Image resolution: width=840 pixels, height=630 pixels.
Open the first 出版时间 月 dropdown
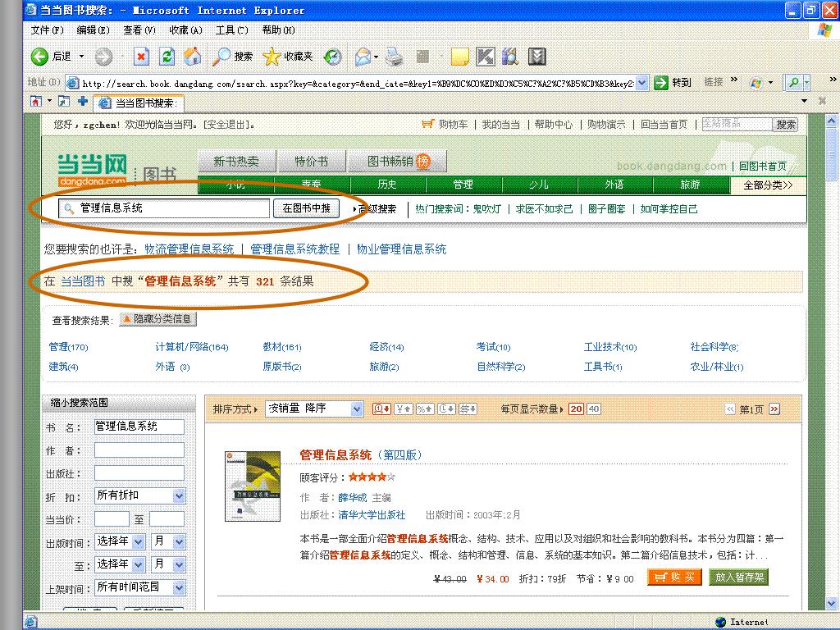click(x=168, y=541)
